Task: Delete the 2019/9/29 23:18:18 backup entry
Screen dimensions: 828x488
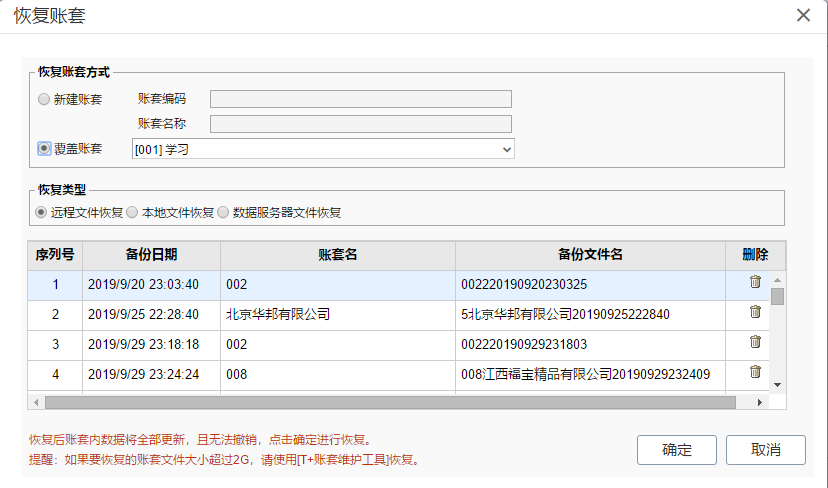Action: click(755, 343)
